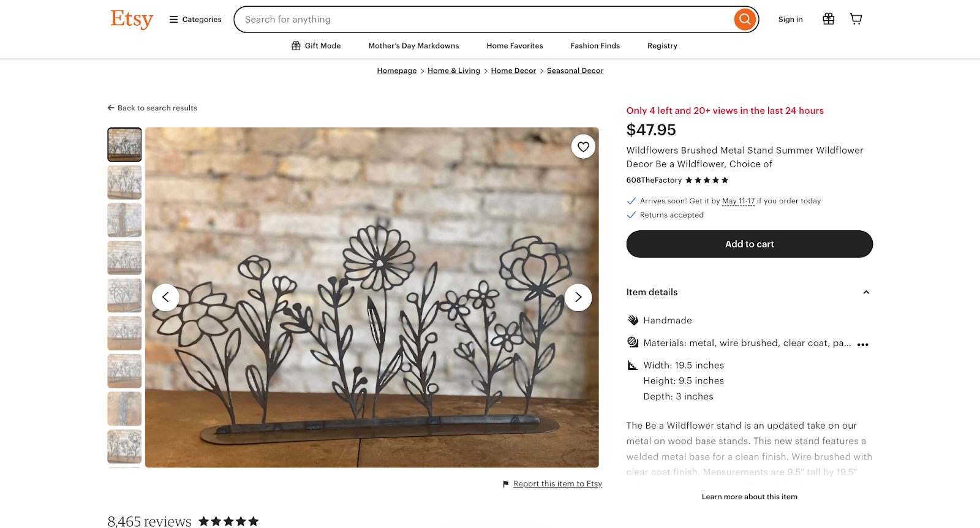Click the Etsy logo
The height and width of the screenshot is (528, 980).
[x=131, y=19]
